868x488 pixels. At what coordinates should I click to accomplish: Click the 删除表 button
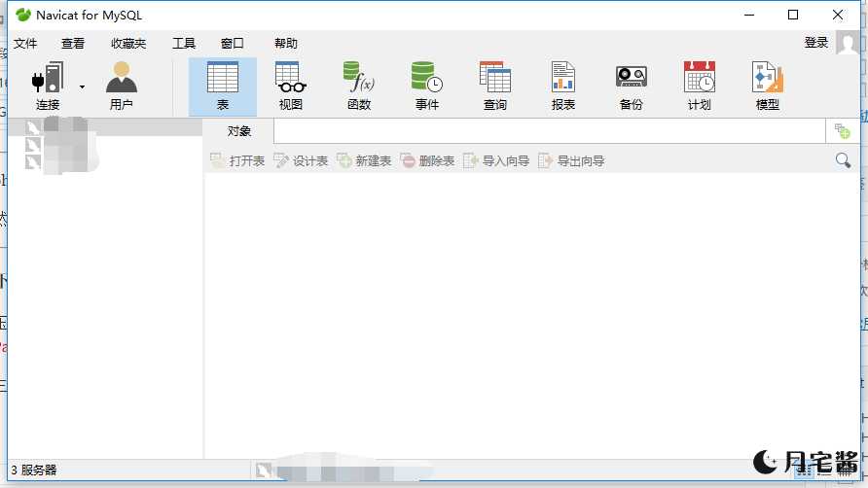click(x=427, y=161)
